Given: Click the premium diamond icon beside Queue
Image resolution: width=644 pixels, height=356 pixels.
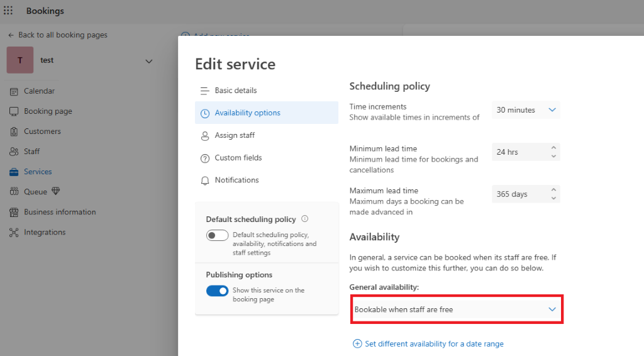Looking at the screenshot, I should pos(55,191).
